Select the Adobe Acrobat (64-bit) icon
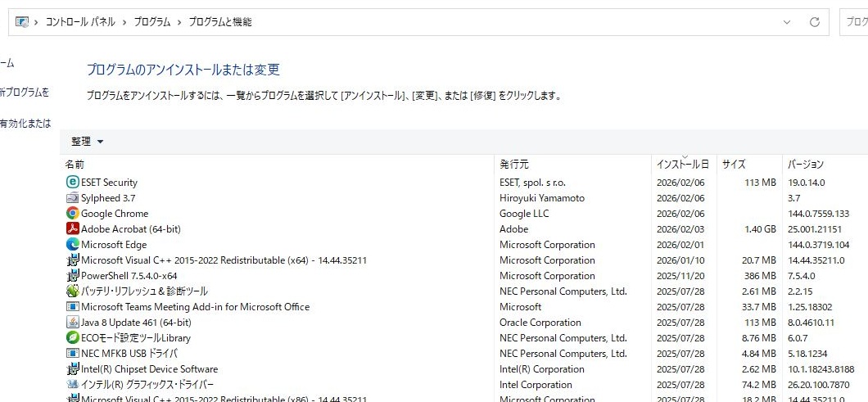The image size is (868, 402). pyautogui.click(x=72, y=229)
